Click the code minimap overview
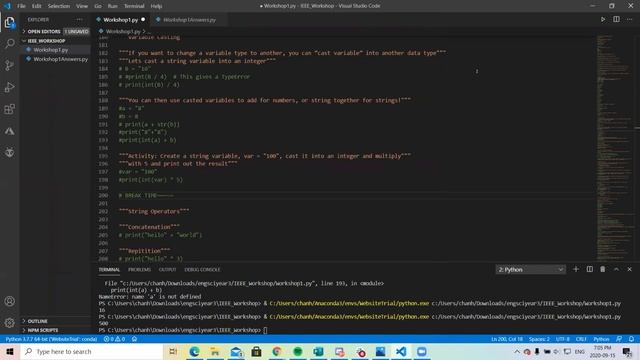This screenshot has height=360, width=640. tap(616, 147)
